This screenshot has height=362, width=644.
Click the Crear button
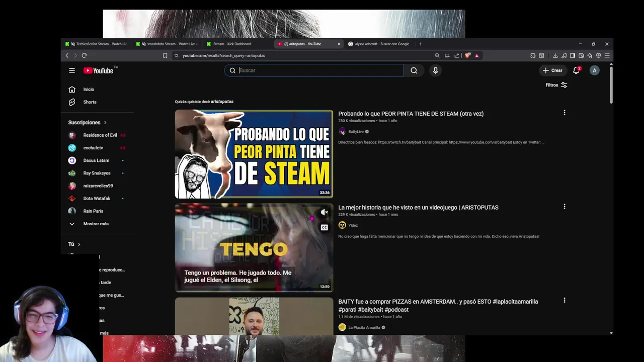coord(552,70)
